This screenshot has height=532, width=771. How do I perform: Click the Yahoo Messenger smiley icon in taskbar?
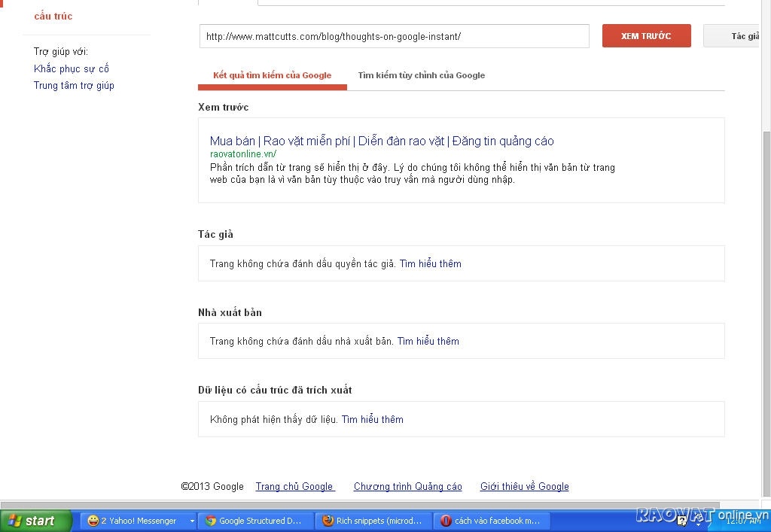coord(93,521)
